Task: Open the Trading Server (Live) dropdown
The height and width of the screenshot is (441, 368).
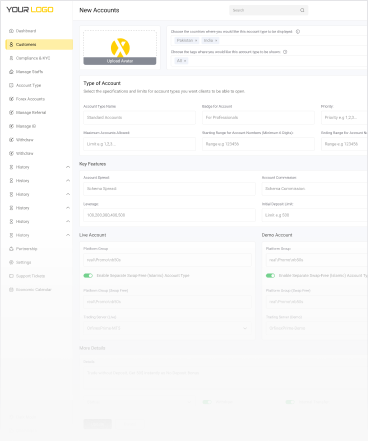Action: [167, 328]
